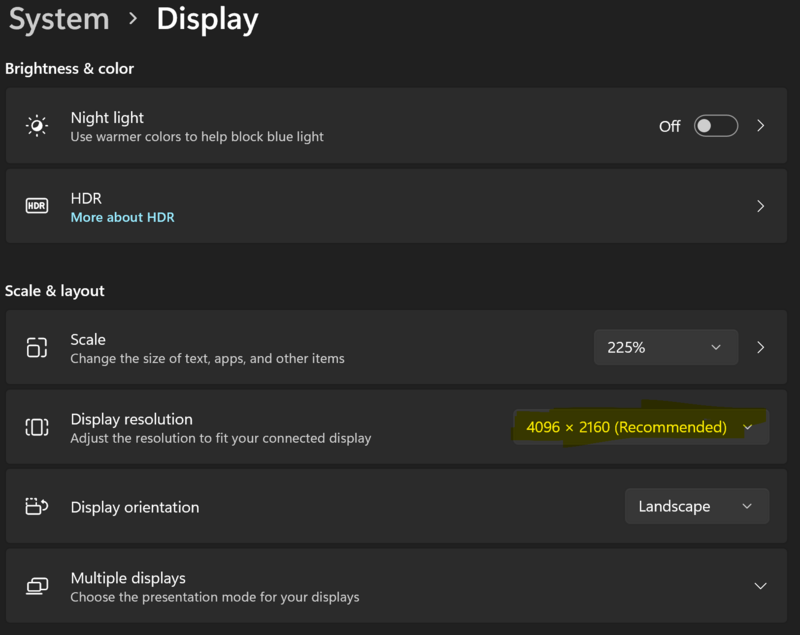Screen dimensions: 800x635
Task: Open the More about HDR link
Action: pos(122,217)
